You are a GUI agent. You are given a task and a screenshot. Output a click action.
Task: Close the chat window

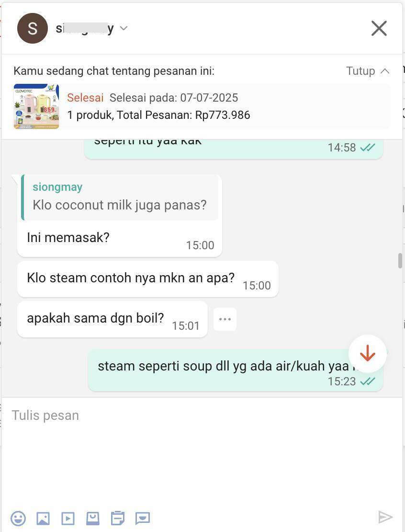point(379,28)
